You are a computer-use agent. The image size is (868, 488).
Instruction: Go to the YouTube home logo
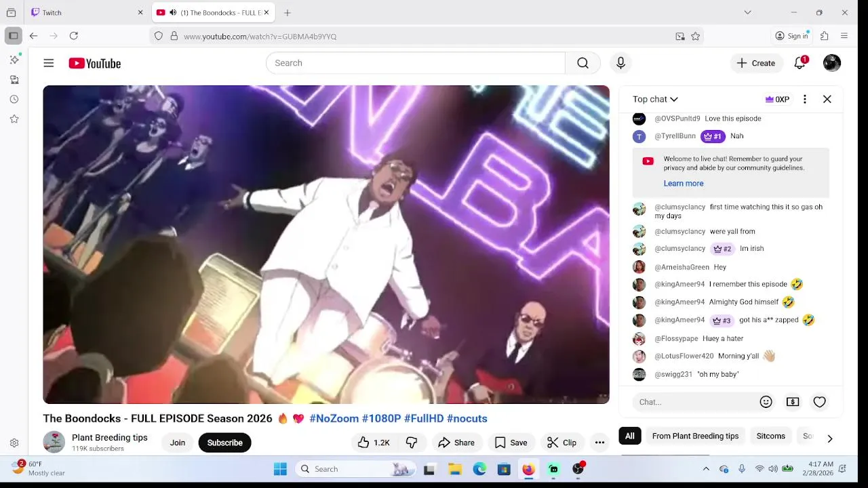coord(94,63)
